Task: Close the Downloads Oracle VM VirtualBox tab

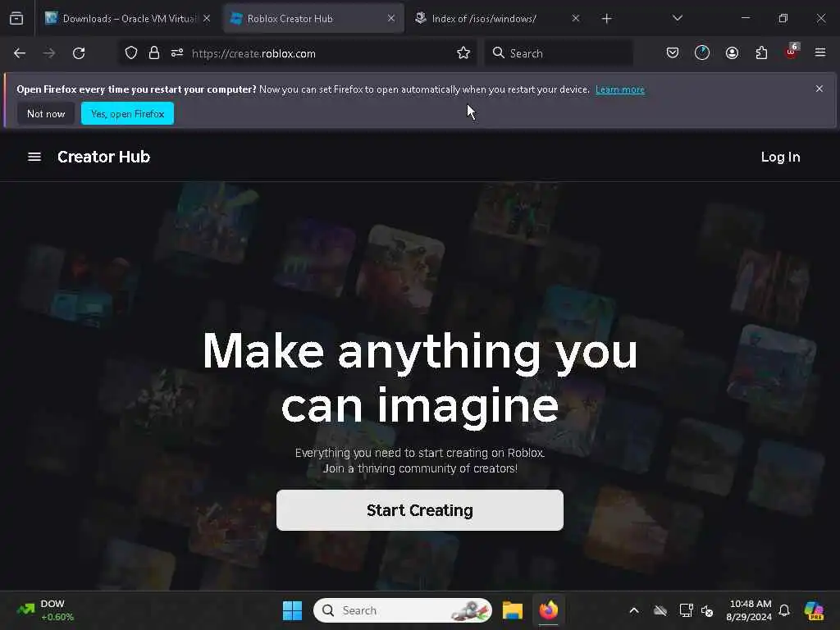Action: coord(207,19)
